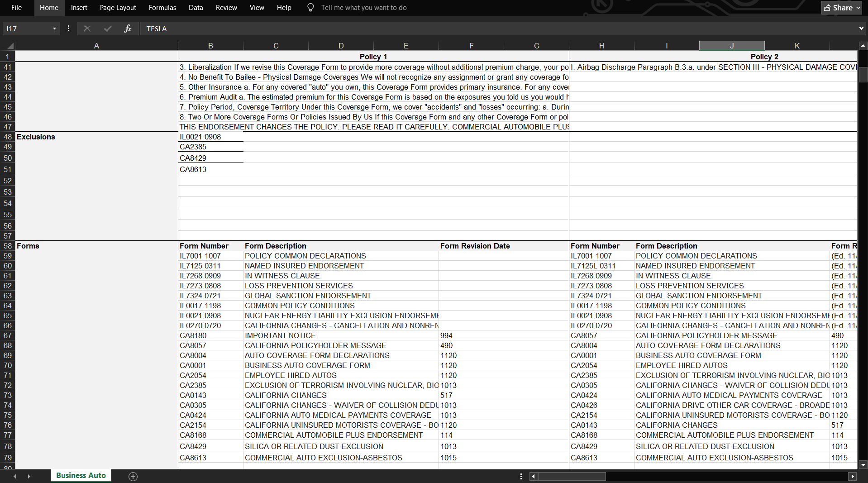Select column J header

click(732, 46)
